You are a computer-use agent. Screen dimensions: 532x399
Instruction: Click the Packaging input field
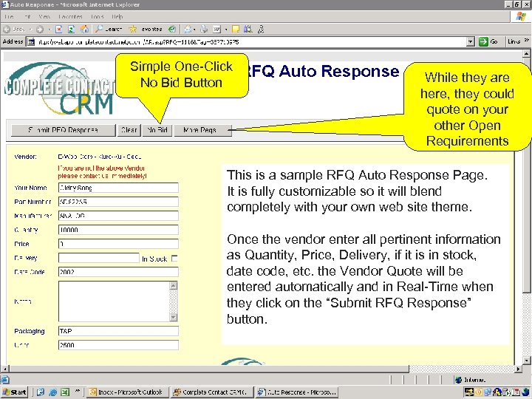point(118,331)
